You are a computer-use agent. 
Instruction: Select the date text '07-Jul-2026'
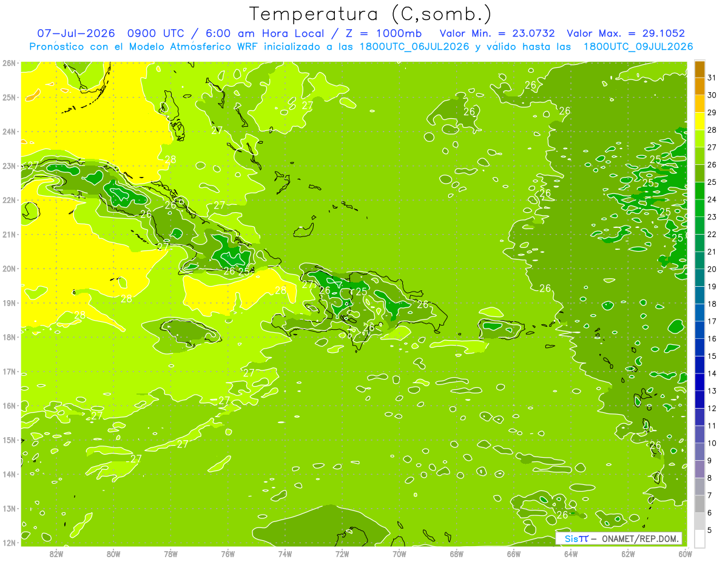click(x=75, y=33)
